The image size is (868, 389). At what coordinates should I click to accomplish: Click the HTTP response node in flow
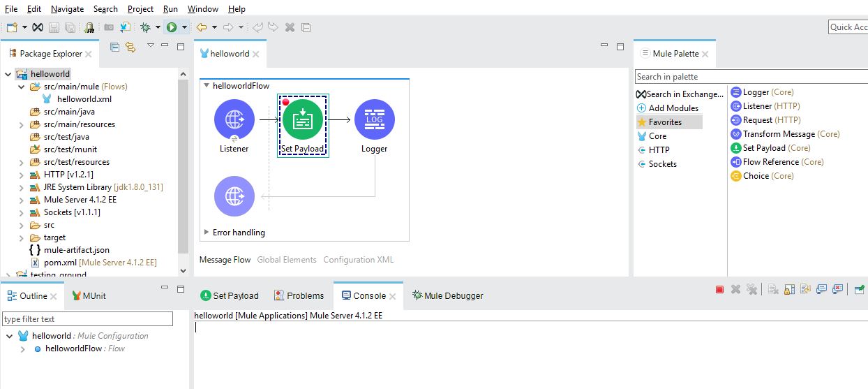click(234, 196)
